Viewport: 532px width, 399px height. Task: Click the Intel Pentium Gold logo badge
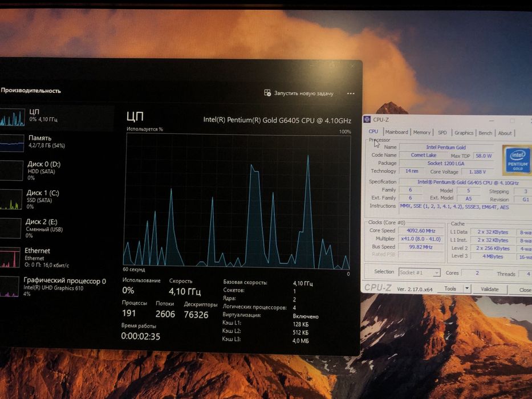pyautogui.click(x=517, y=160)
